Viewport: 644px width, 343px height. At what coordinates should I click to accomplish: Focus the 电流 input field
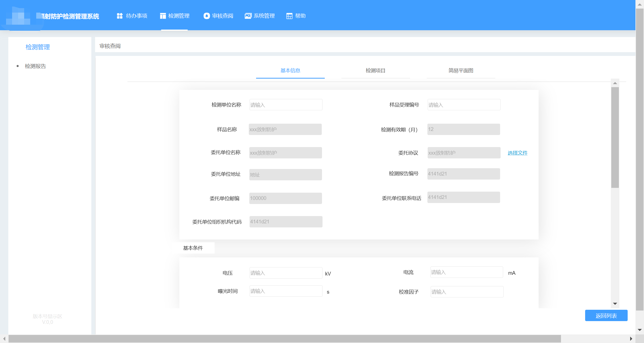(x=467, y=272)
